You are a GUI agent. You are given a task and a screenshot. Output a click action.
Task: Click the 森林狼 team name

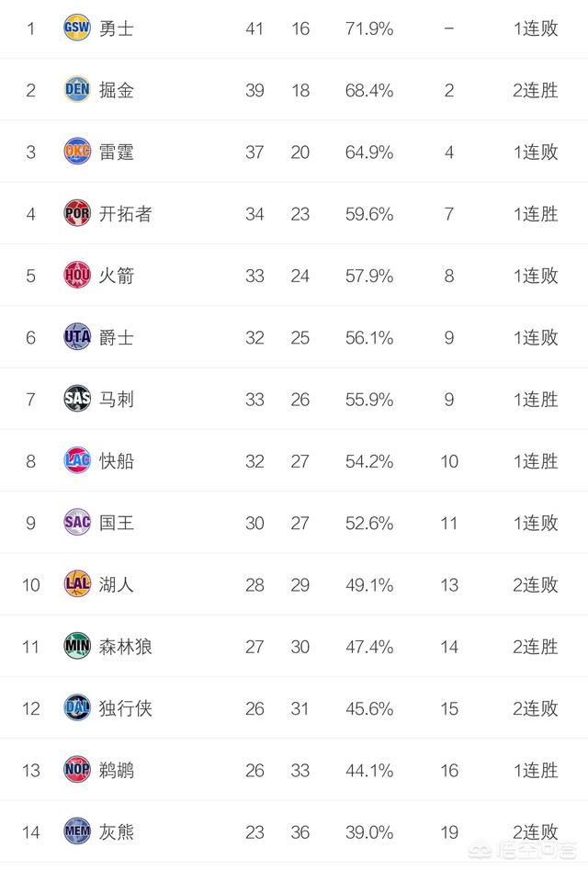tap(125, 647)
